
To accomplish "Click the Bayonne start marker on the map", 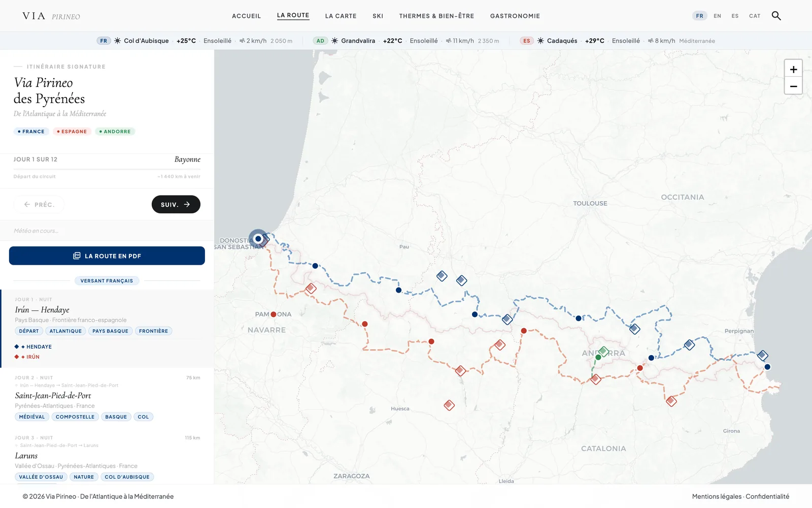I will click(x=258, y=239).
